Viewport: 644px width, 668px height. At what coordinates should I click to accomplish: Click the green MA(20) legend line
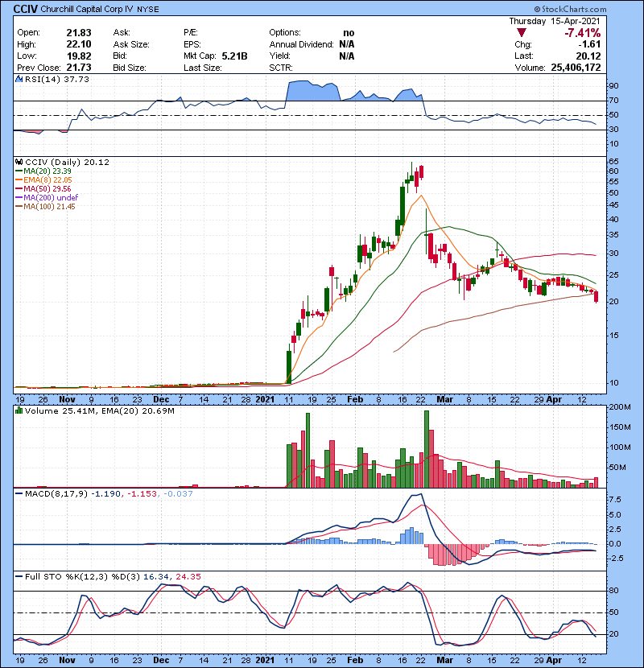click(x=19, y=171)
